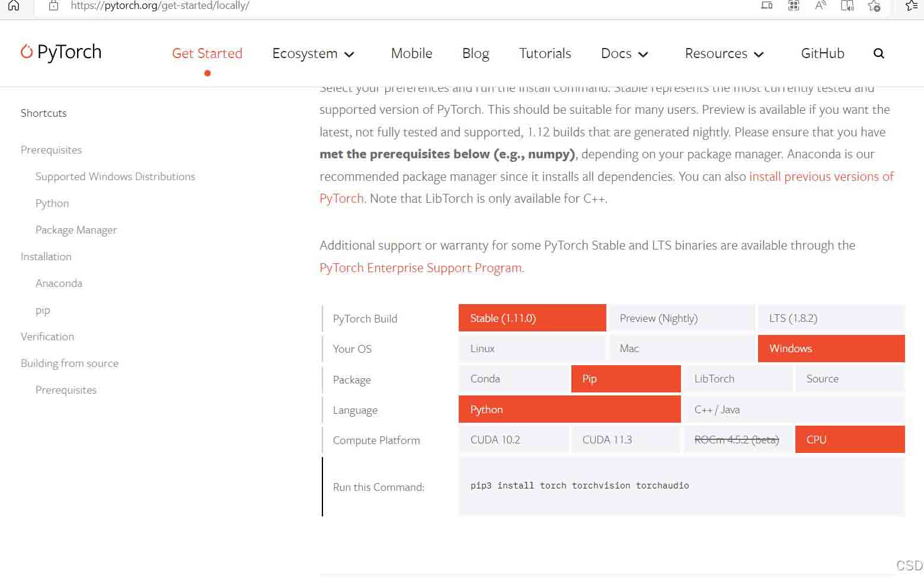Open the Get Started page
The width and height of the screenshot is (924, 578).
(207, 53)
